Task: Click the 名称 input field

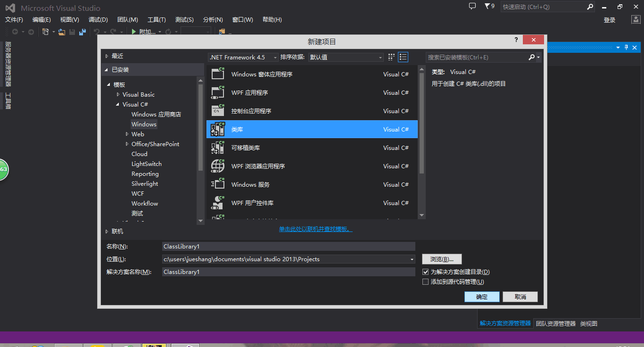Action: click(x=289, y=246)
